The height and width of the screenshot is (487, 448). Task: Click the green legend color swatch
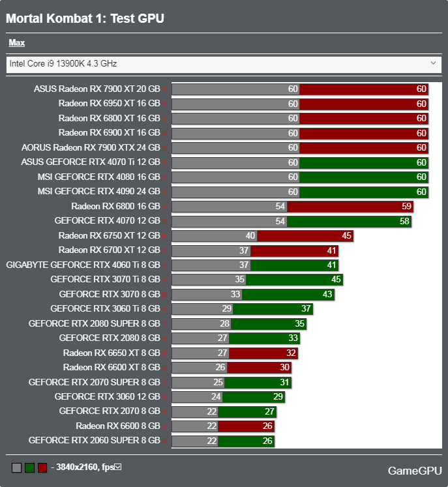point(29,467)
